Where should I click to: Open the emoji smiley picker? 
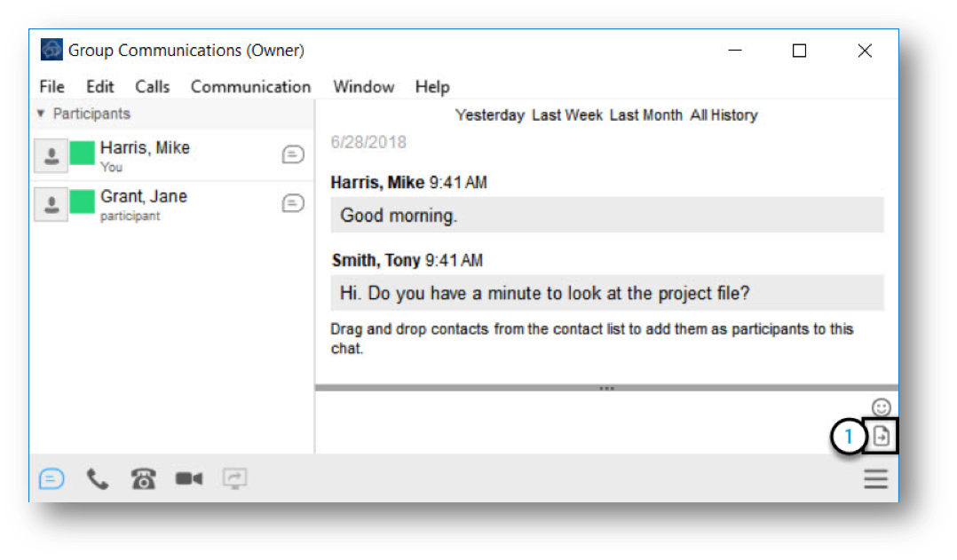(x=881, y=406)
